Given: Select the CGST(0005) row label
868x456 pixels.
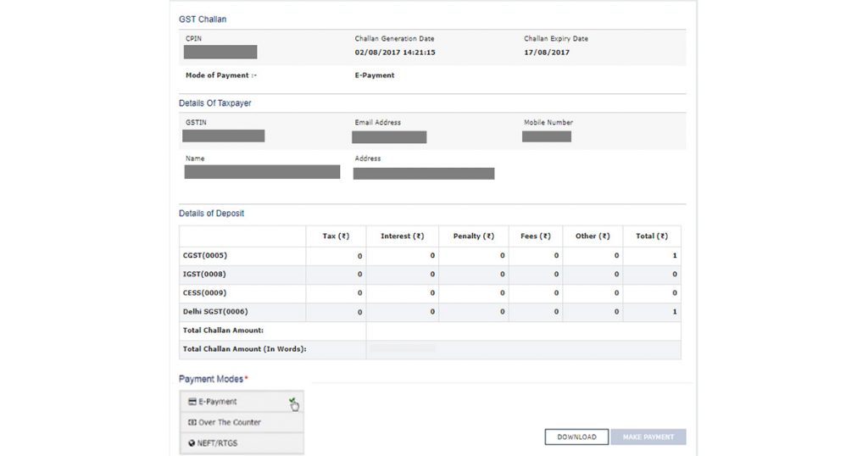Looking at the screenshot, I should 205,255.
